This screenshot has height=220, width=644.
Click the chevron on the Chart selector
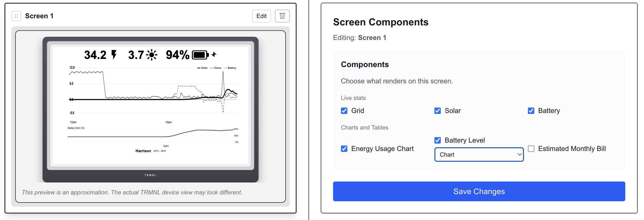(x=519, y=155)
